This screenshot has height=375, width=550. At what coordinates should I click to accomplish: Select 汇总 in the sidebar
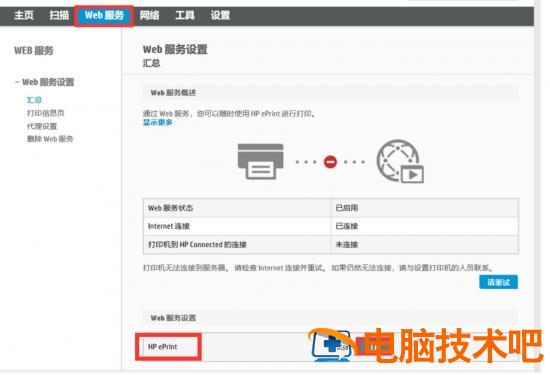[34, 100]
